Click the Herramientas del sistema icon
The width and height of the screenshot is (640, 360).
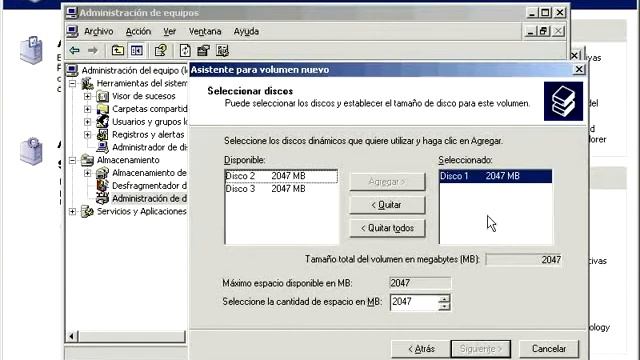87,83
